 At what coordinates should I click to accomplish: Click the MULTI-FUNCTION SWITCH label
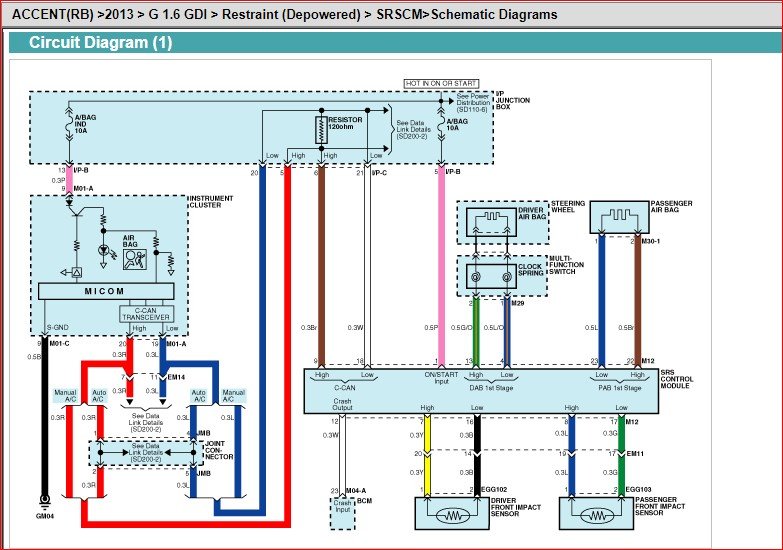[x=566, y=265]
